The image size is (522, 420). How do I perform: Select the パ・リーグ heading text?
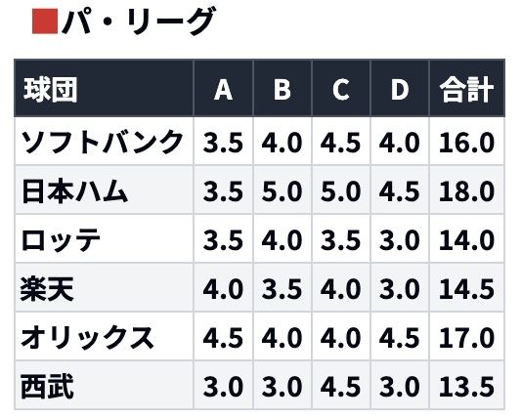[139, 21]
